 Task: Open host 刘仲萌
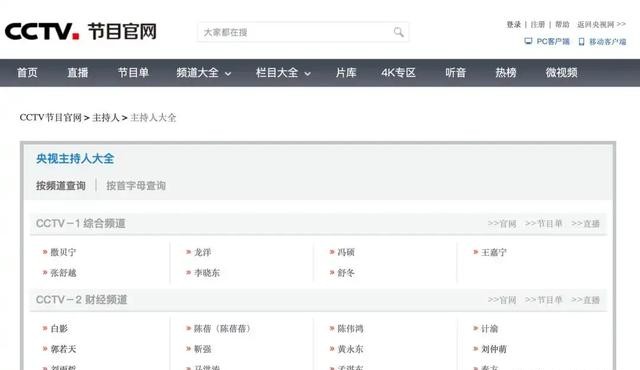coord(494,349)
